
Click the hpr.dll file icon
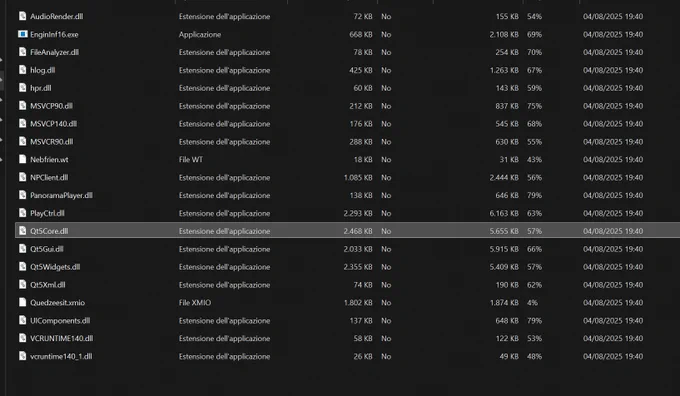tap(23, 88)
